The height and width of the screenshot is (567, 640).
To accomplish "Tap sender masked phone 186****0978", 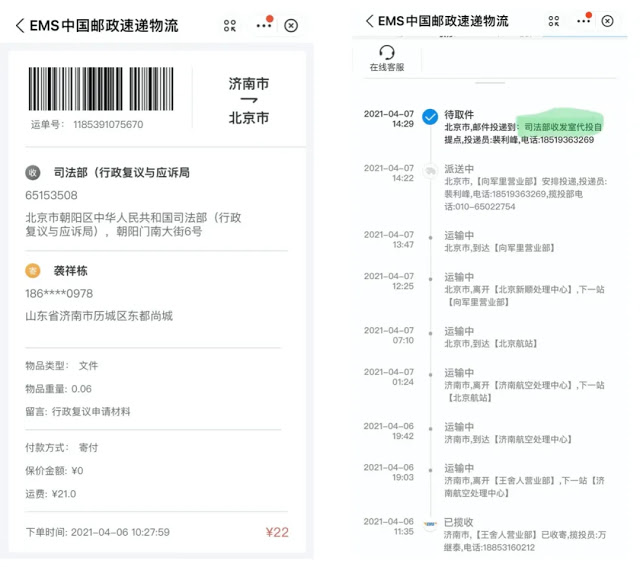I will pyautogui.click(x=59, y=294).
